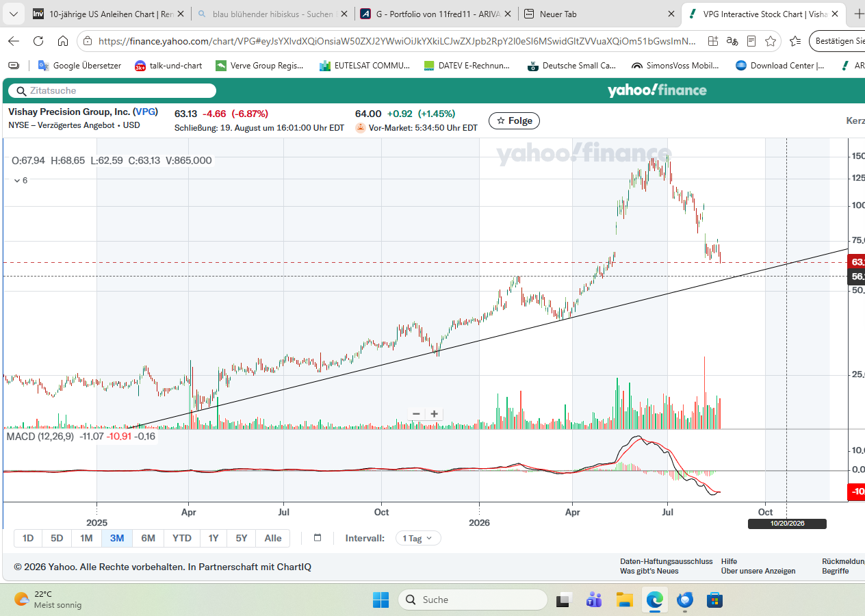Select the 5Y time range
The height and width of the screenshot is (616, 865).
pos(242,538)
